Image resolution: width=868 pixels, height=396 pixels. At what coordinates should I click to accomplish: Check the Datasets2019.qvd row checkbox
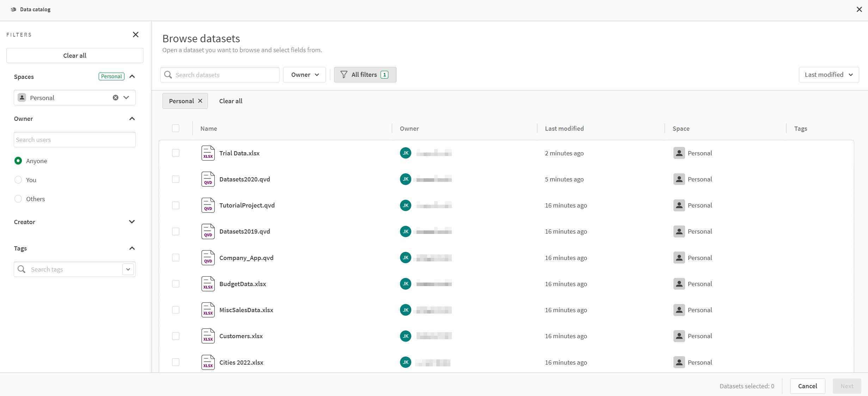pyautogui.click(x=176, y=231)
